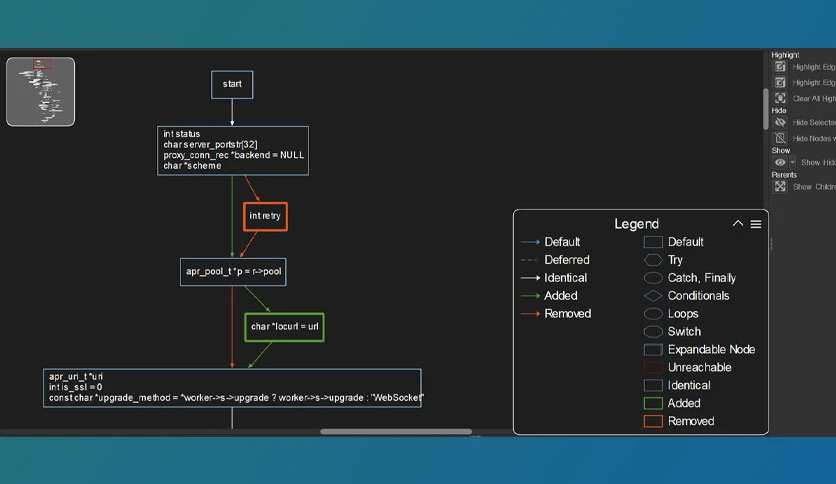Click the 'Parents' section heading
This screenshot has width=836, height=484.
[x=784, y=175]
